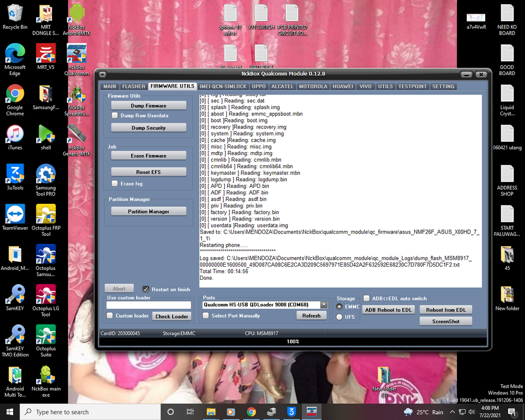Open File Explorer from taskbar
The image size is (525, 420).
tap(211, 412)
